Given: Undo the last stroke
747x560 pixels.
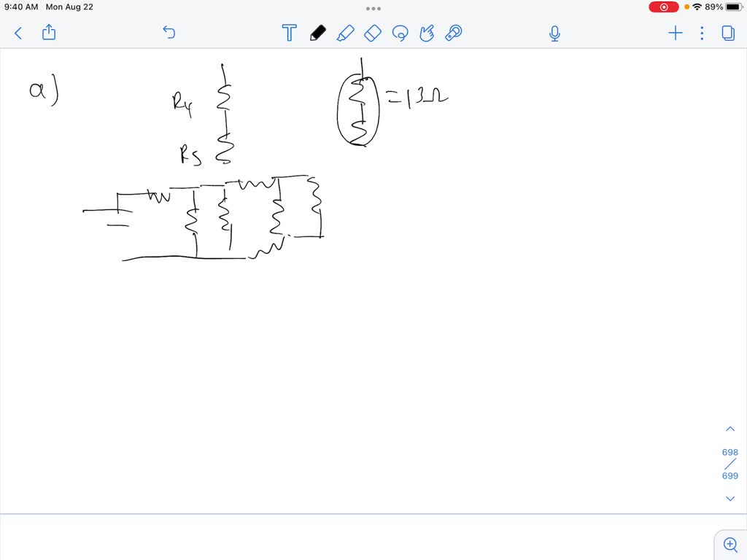Looking at the screenshot, I should [x=169, y=33].
